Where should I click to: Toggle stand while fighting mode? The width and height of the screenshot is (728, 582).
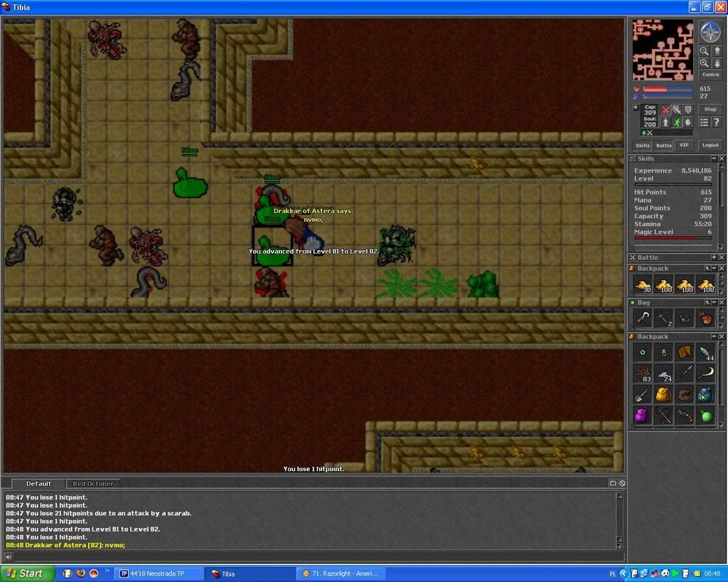pyautogui.click(x=665, y=122)
